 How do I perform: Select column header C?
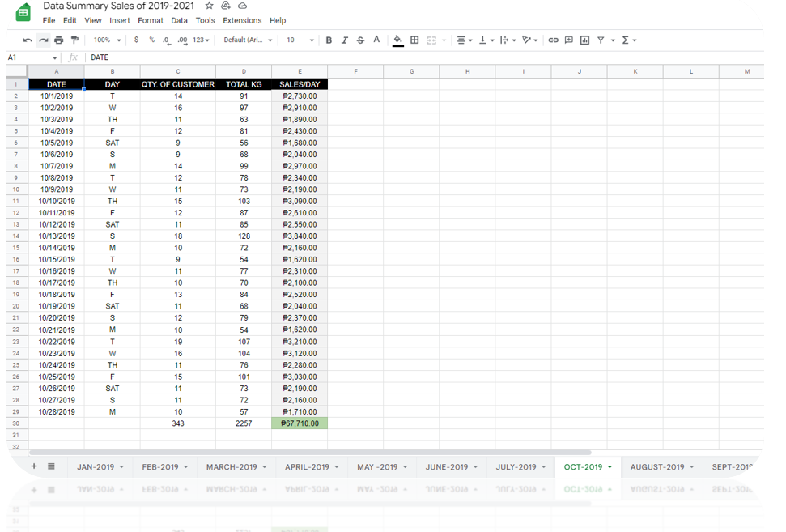coord(178,72)
